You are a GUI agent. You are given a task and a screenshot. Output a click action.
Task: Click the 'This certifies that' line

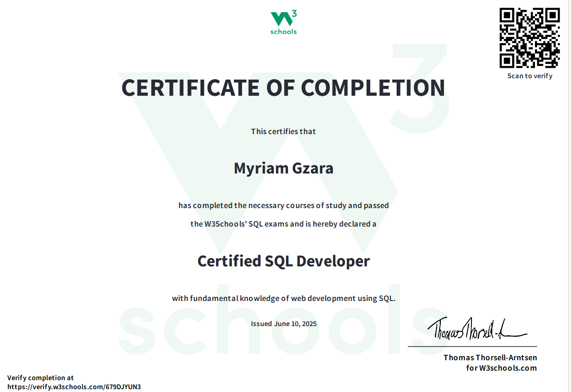click(283, 131)
